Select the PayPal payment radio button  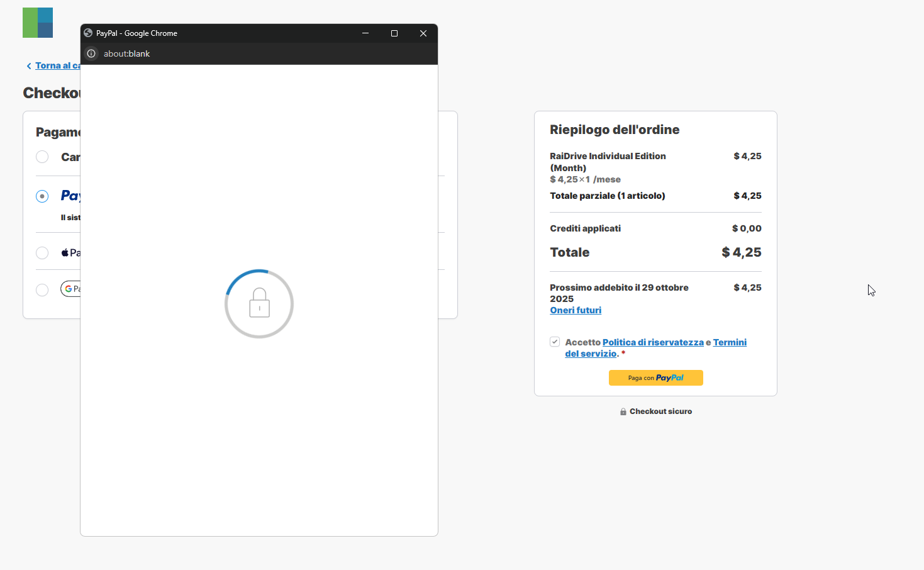(x=42, y=196)
